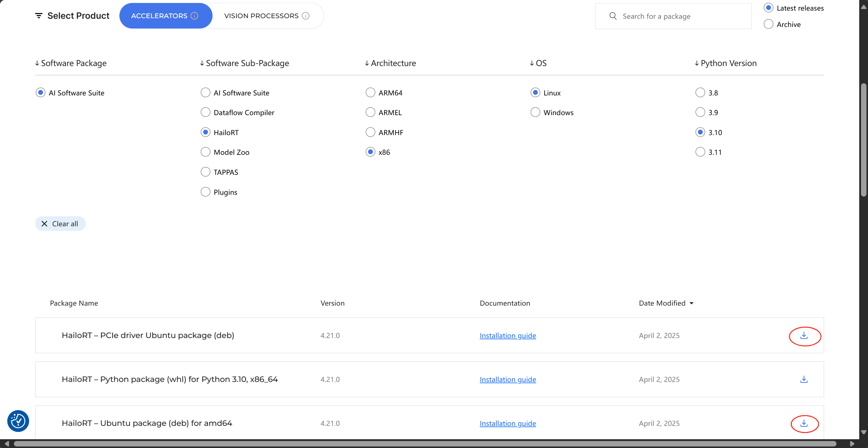Select the Accelerators tab

click(x=166, y=16)
